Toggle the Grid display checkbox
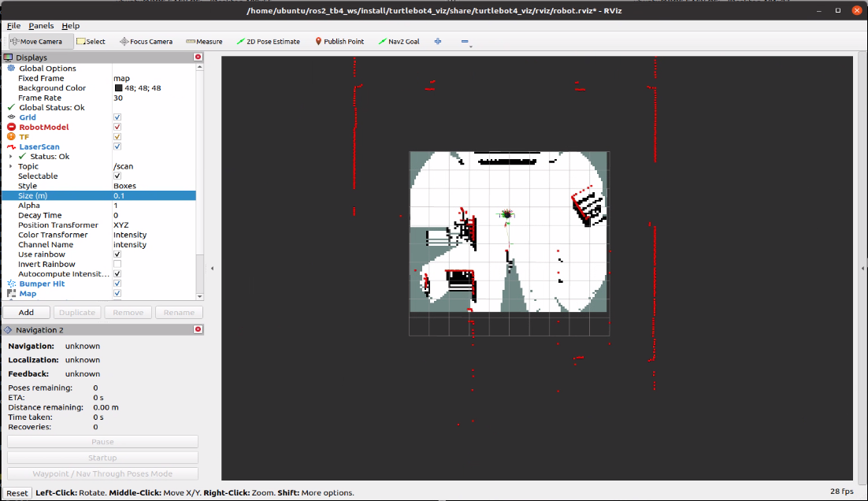This screenshot has width=868, height=501. 117,117
